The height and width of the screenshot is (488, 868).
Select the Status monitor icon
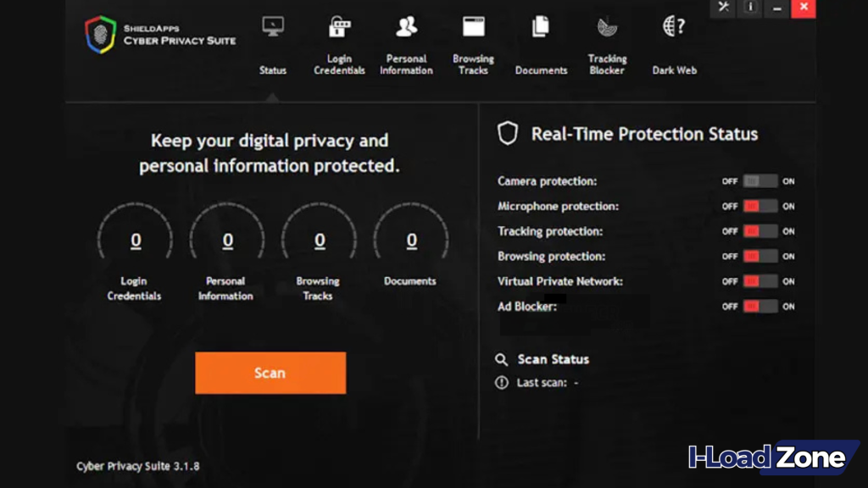click(x=272, y=25)
